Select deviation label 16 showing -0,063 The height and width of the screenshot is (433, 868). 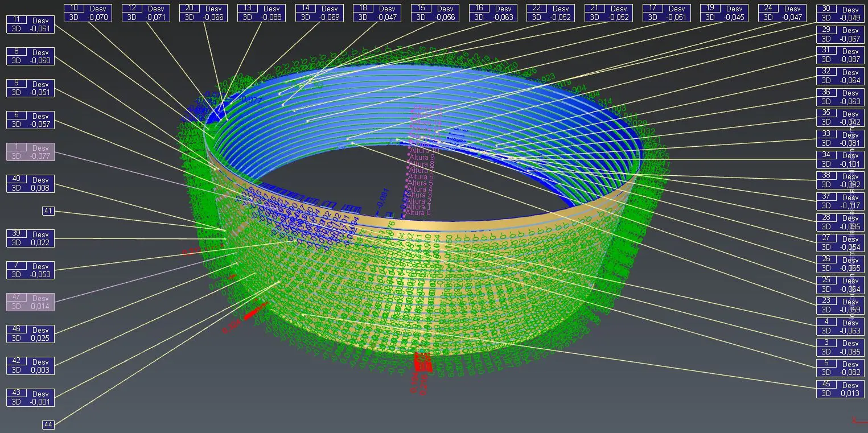tap(493, 13)
